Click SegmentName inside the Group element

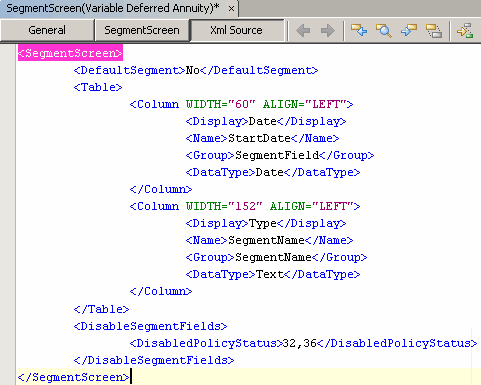[273, 257]
